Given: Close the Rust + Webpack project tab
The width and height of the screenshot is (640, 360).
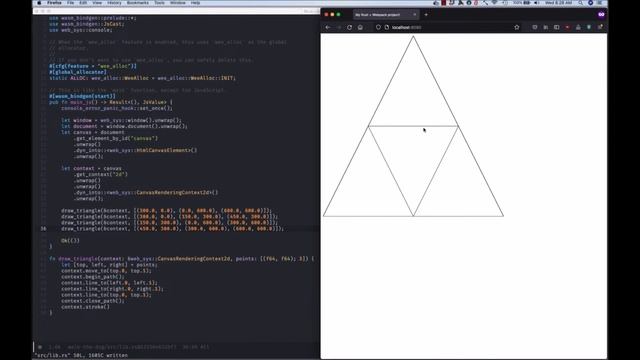Looking at the screenshot, I should pos(415,15).
